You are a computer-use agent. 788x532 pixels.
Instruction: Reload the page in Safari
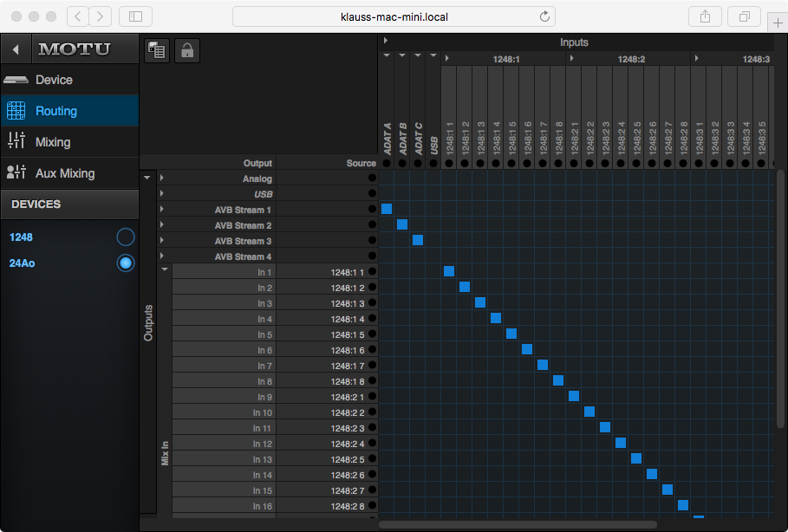coord(544,16)
